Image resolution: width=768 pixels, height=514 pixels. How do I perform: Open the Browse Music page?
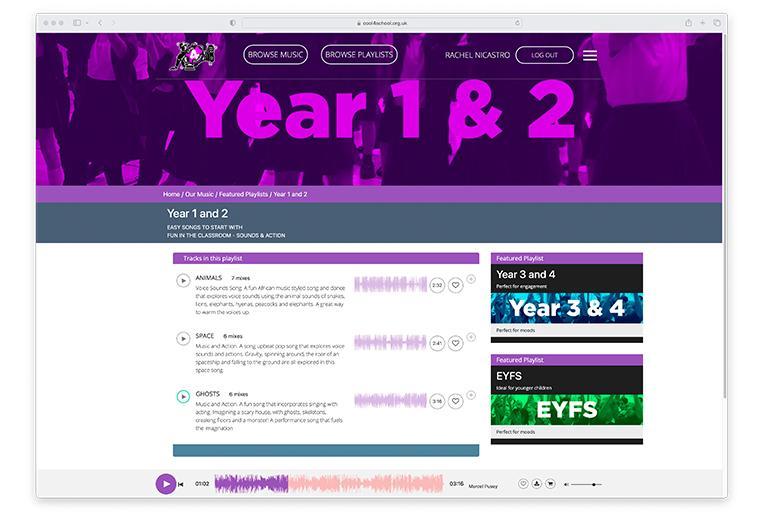point(275,54)
